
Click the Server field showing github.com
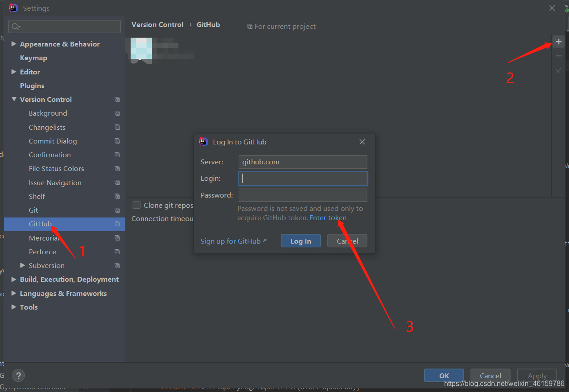point(303,162)
